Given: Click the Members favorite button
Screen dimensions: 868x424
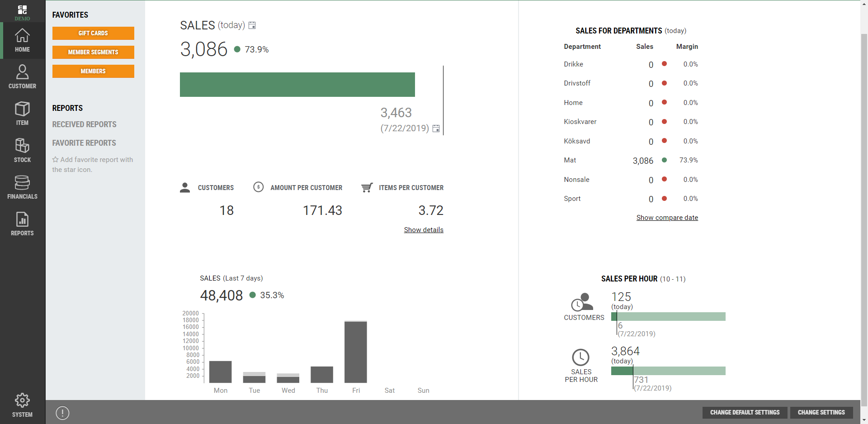Looking at the screenshot, I should 93,71.
